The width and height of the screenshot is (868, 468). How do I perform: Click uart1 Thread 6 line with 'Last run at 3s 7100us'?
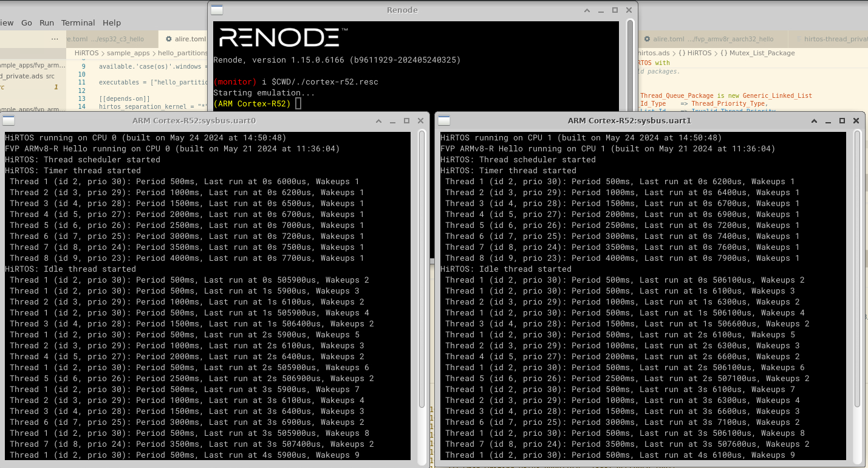point(623,422)
